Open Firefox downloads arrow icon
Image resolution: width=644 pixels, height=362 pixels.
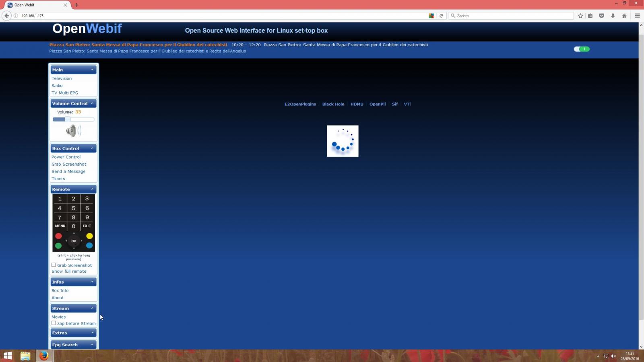point(613,16)
